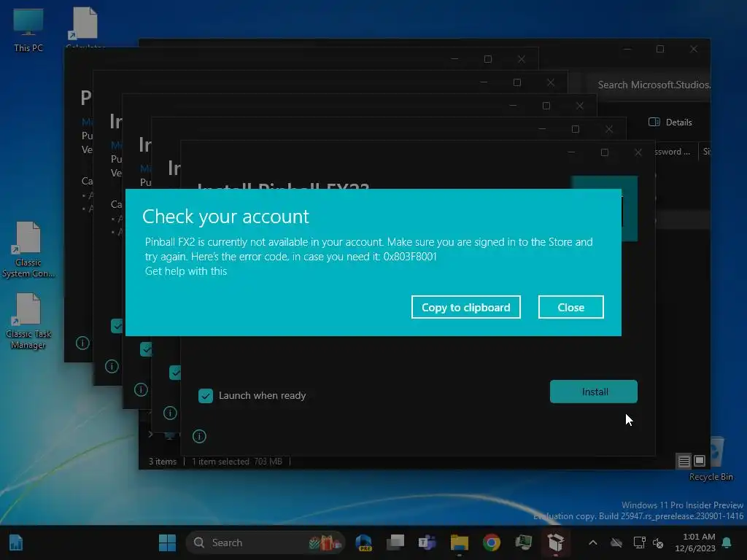Select Classic Task Manager desktop shortcut
Viewport: 747px width, 560px height.
(x=28, y=322)
